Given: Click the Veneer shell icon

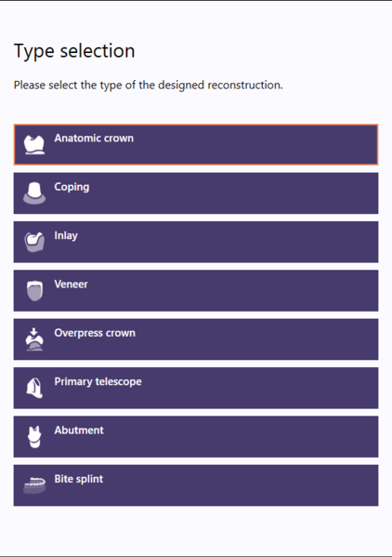Looking at the screenshot, I should (34, 290).
